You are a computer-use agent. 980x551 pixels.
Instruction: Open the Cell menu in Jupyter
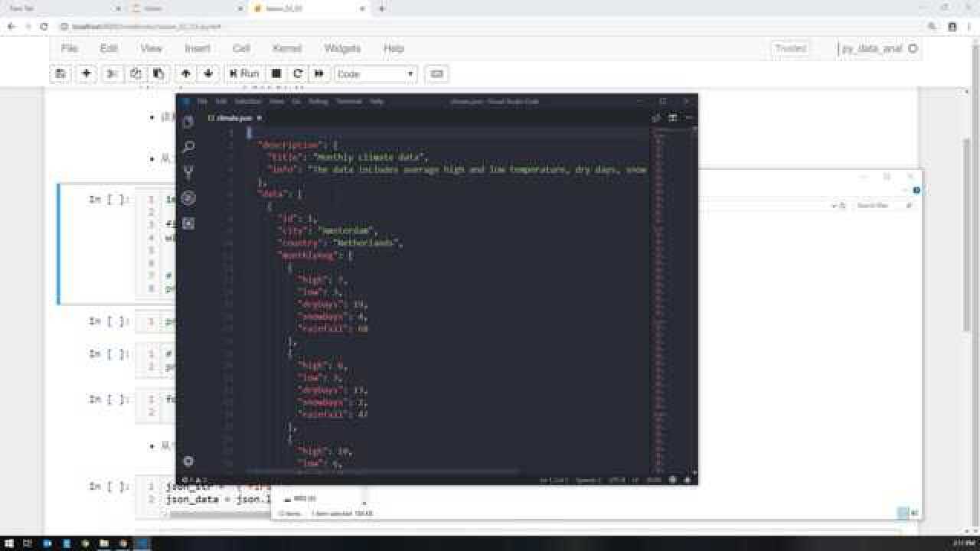[241, 48]
